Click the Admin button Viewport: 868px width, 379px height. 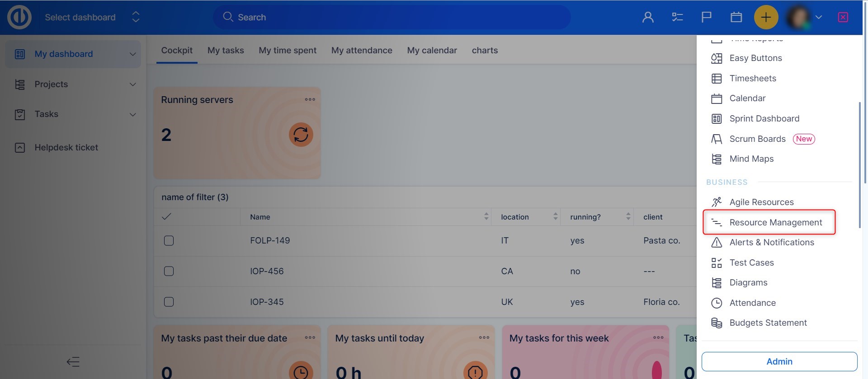[x=779, y=361]
